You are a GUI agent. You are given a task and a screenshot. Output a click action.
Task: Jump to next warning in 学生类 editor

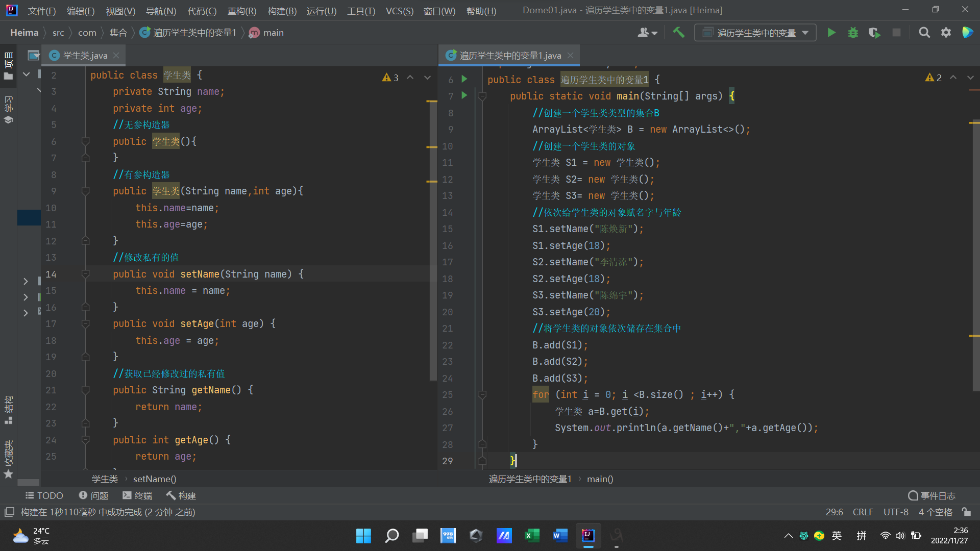427,78
